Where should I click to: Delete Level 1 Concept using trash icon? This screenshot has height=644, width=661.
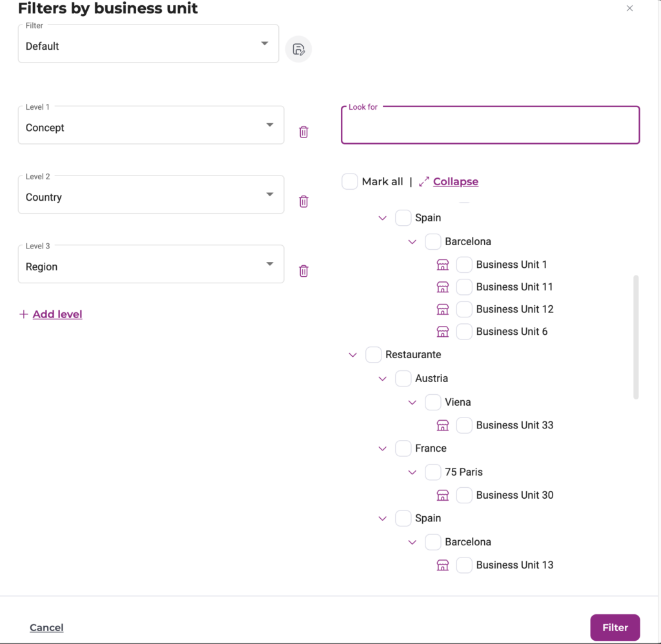click(303, 132)
